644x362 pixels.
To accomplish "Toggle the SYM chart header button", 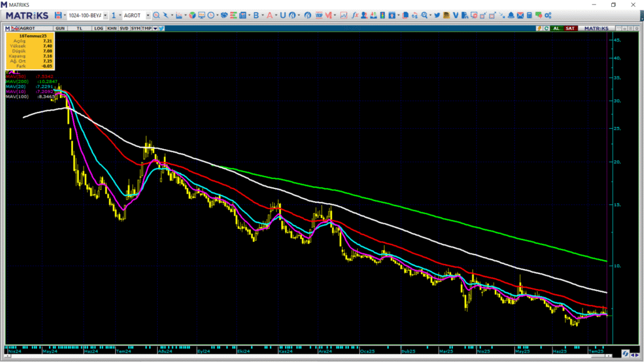I will (x=136, y=28).
